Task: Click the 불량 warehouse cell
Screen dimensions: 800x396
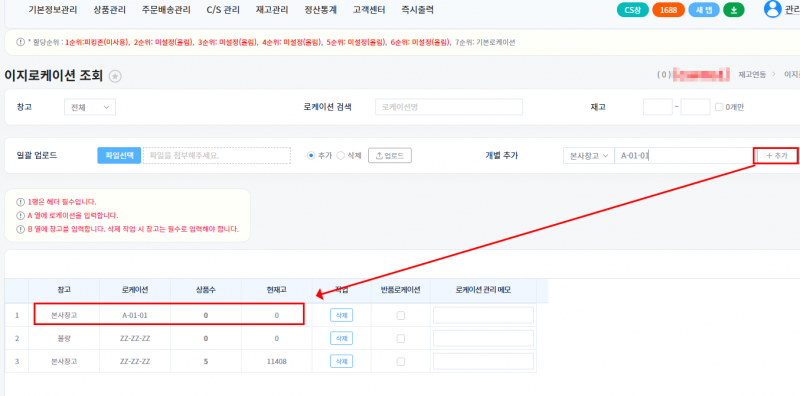Action: [x=64, y=338]
